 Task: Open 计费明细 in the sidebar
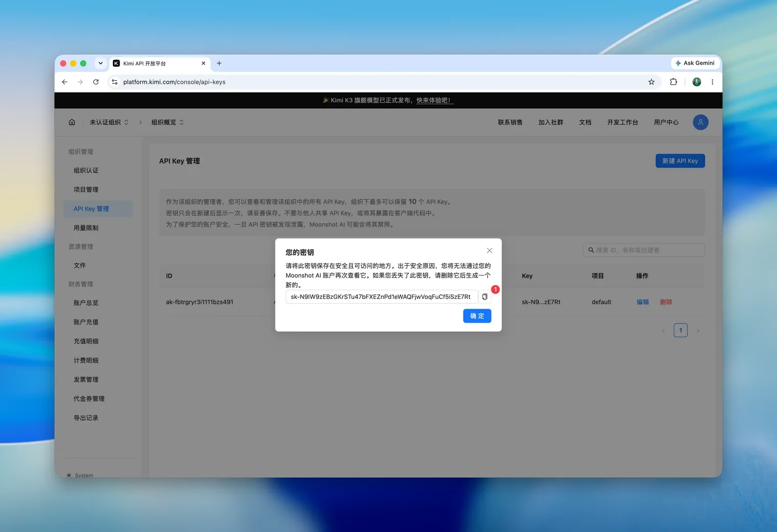click(x=98, y=360)
